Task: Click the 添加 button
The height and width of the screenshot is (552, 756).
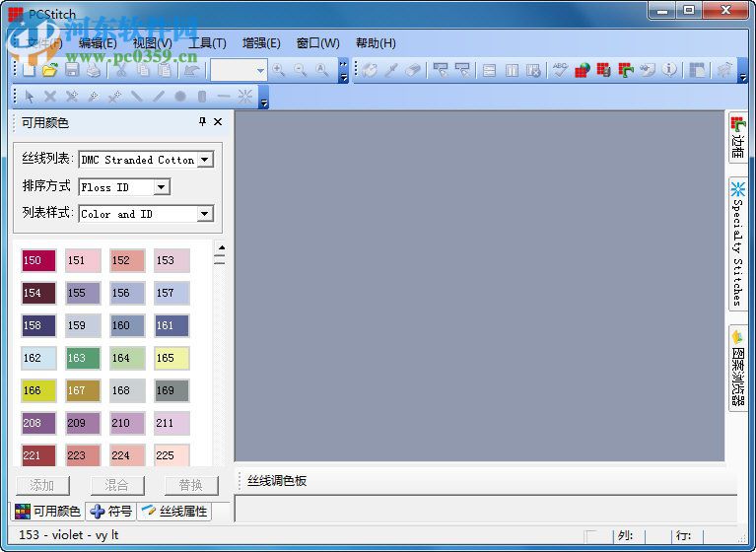Action: [x=42, y=485]
